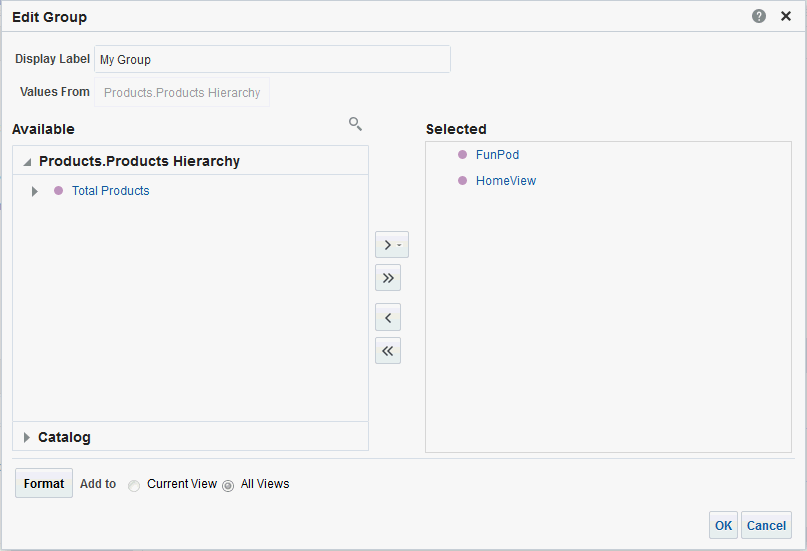Select the Current View radio button

point(134,486)
